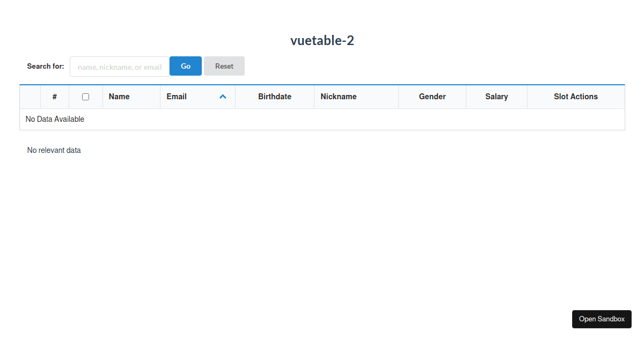Click the gray Reset button
The height and width of the screenshot is (338, 644).
tap(224, 66)
